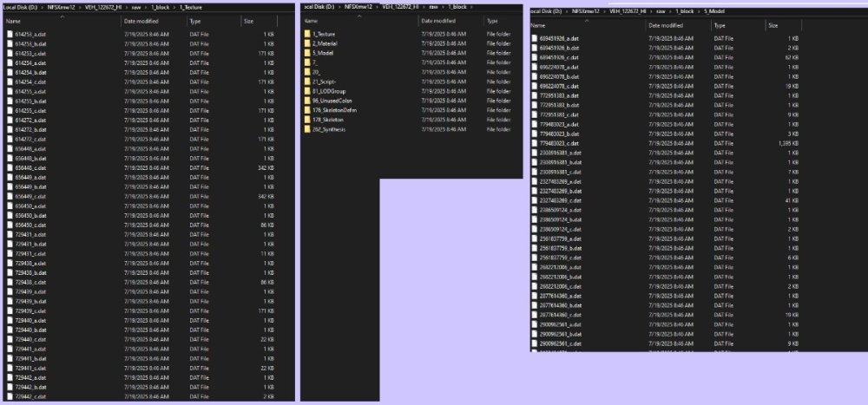The image size is (868, 405).
Task: Select the 779483023_c.dat file icon
Action: (x=535, y=142)
